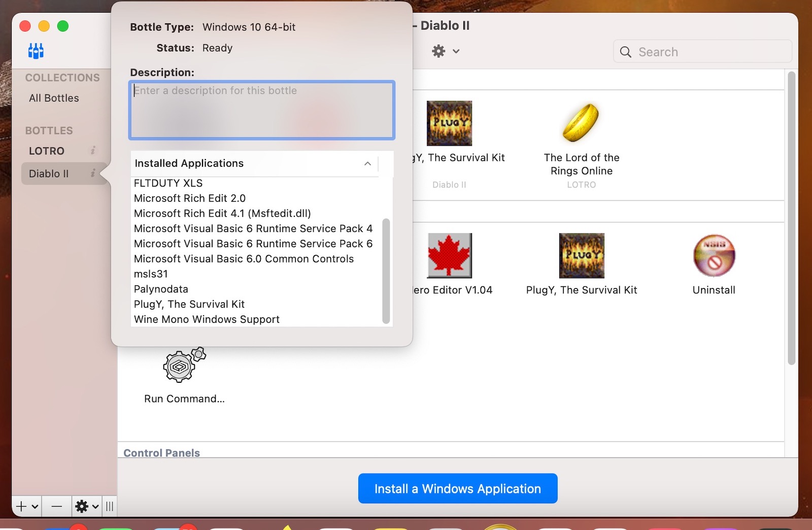Select msls31 in installed list
The height and width of the screenshot is (530, 812).
(x=151, y=274)
